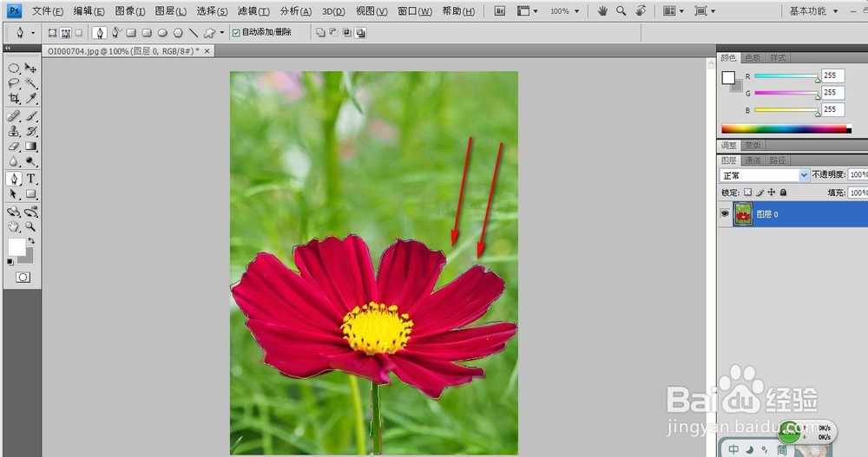Select the Crop tool

pos(14,99)
